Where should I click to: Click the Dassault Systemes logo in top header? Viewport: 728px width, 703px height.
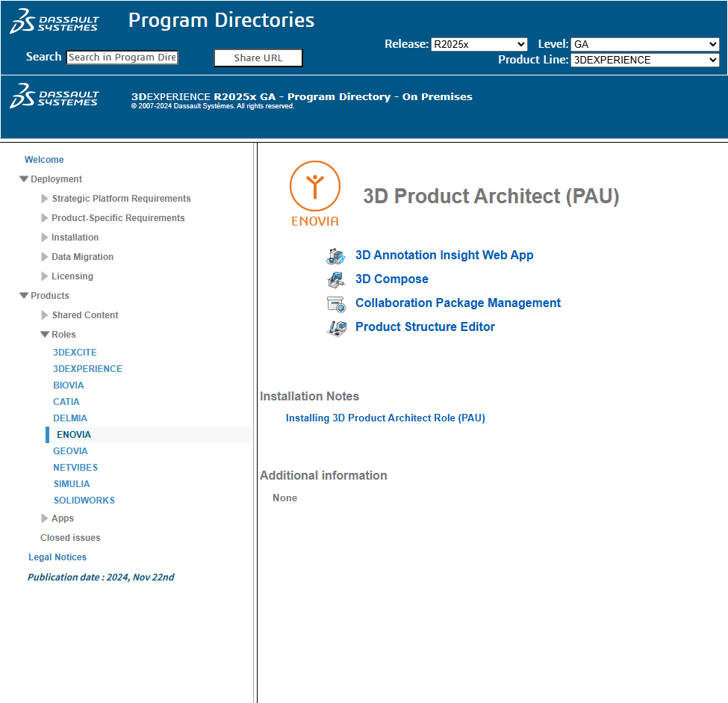point(54,22)
